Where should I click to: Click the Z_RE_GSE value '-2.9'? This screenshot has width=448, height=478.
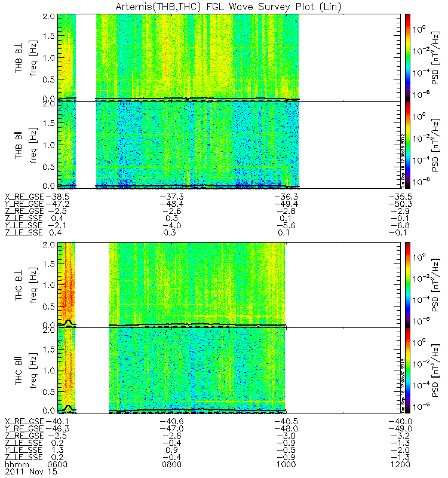[400, 212]
